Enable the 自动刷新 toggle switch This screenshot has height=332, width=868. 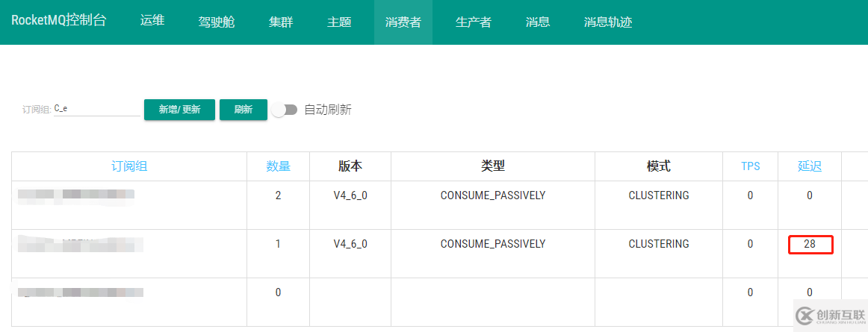point(284,110)
